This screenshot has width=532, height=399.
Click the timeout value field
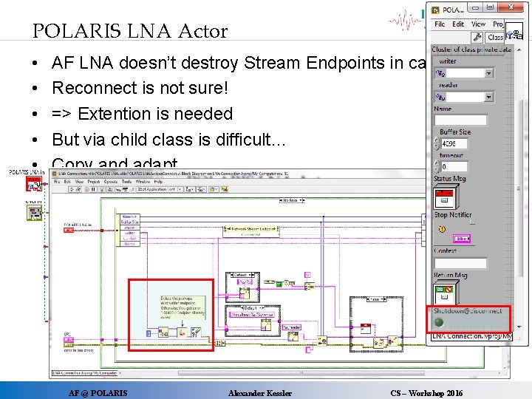click(454, 166)
